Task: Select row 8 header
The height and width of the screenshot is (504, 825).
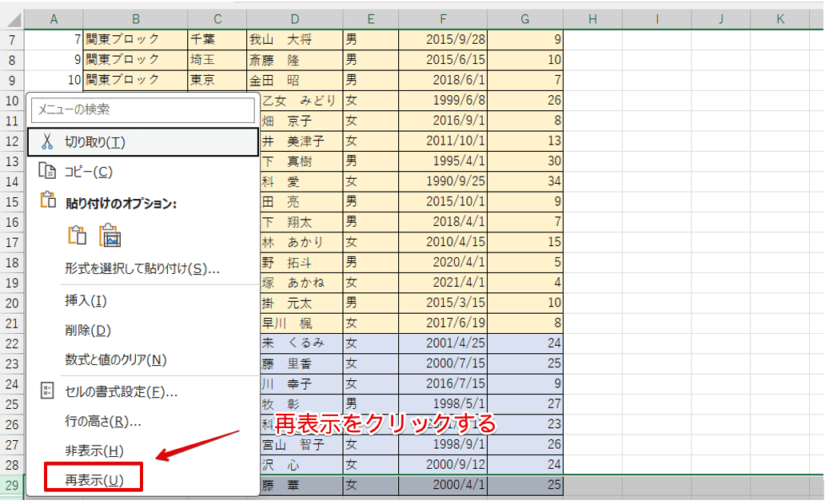Action: click(12, 61)
